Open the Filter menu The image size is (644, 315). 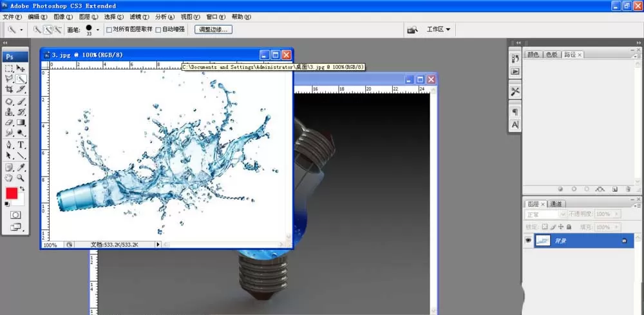(x=139, y=17)
